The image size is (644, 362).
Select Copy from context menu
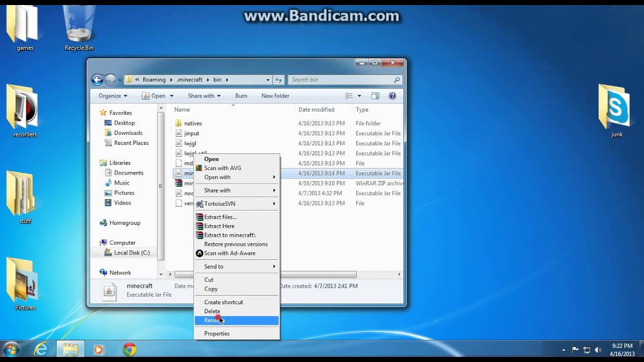click(236, 289)
